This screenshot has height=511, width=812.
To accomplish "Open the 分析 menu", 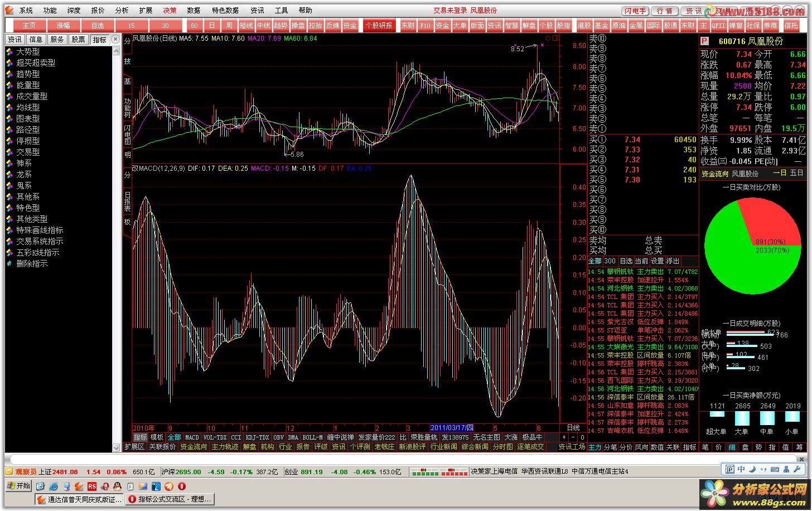I will coord(122,10).
